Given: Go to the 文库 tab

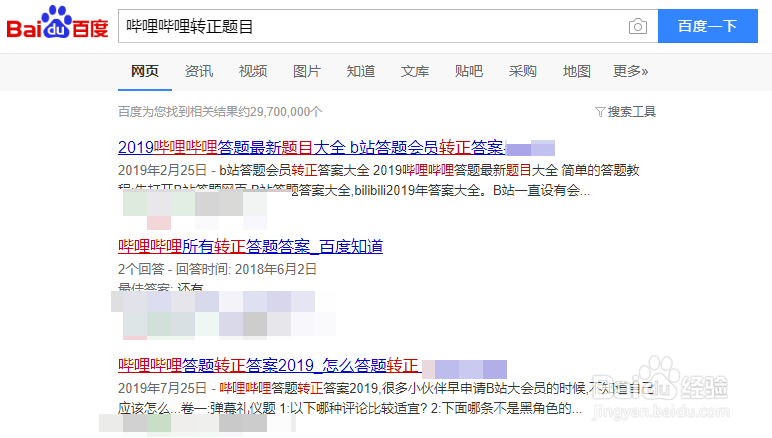Looking at the screenshot, I should (415, 71).
